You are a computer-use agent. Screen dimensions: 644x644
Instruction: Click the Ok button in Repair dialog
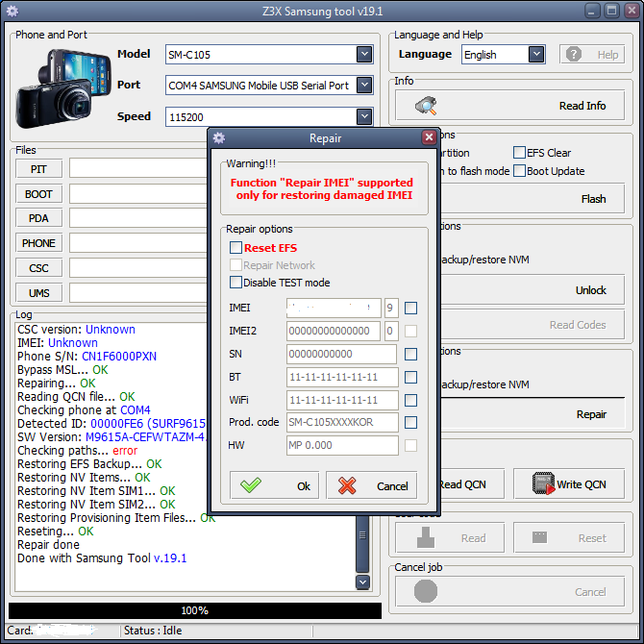point(274,485)
